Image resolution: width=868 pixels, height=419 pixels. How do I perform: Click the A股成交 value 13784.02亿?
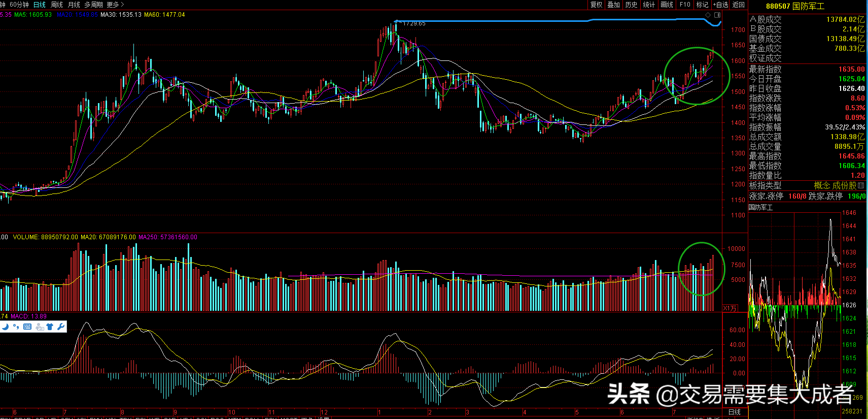click(x=845, y=19)
